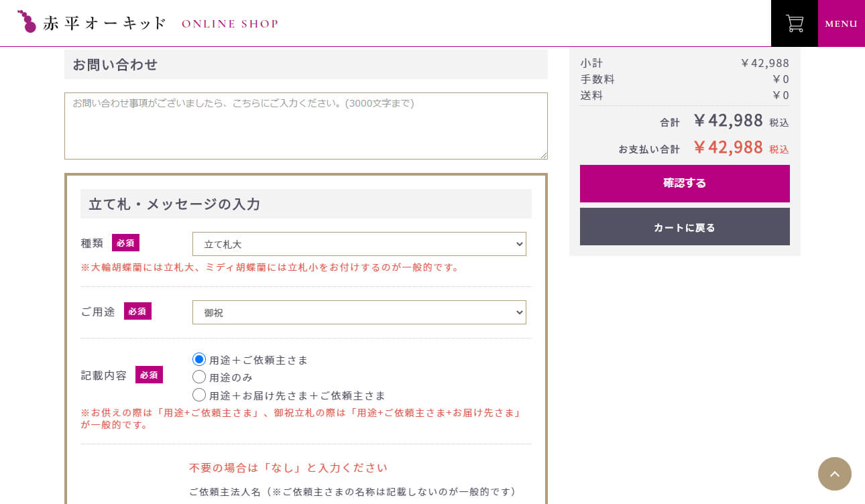Click the resize grip of inquiry textarea
The width and height of the screenshot is (865, 504).
[x=543, y=155]
